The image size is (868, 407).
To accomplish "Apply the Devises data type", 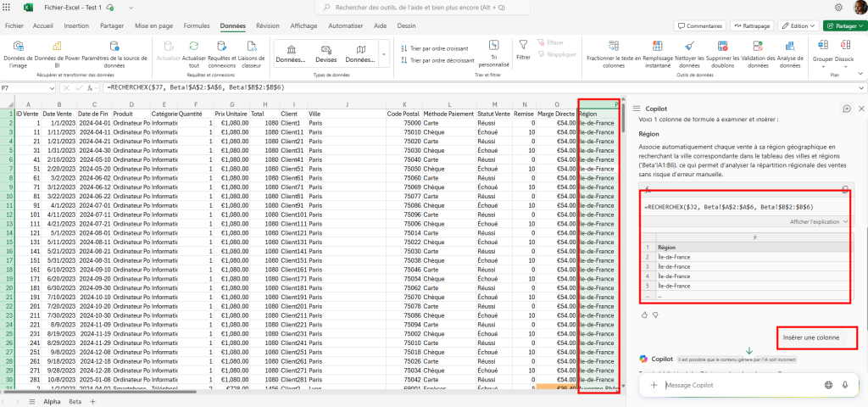I will [x=326, y=53].
